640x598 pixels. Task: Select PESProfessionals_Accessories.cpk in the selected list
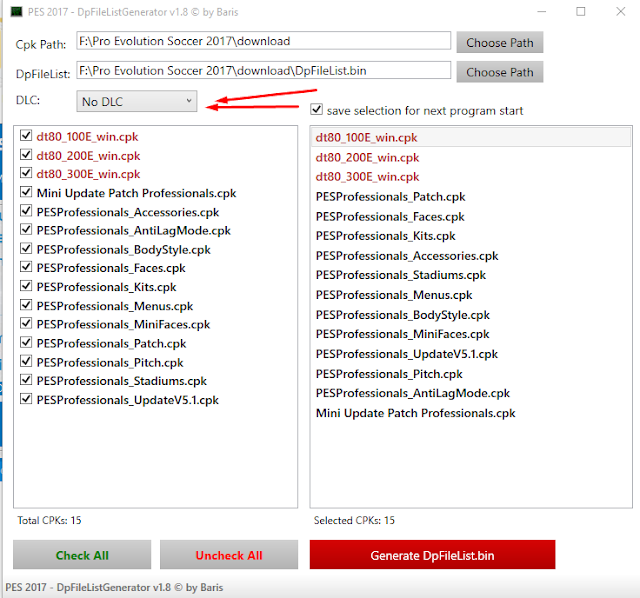click(471, 256)
